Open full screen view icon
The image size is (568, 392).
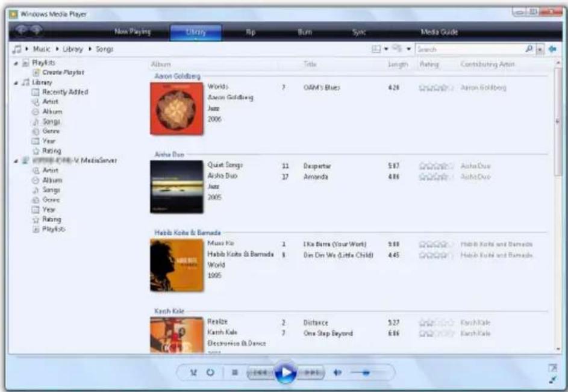[553, 368]
